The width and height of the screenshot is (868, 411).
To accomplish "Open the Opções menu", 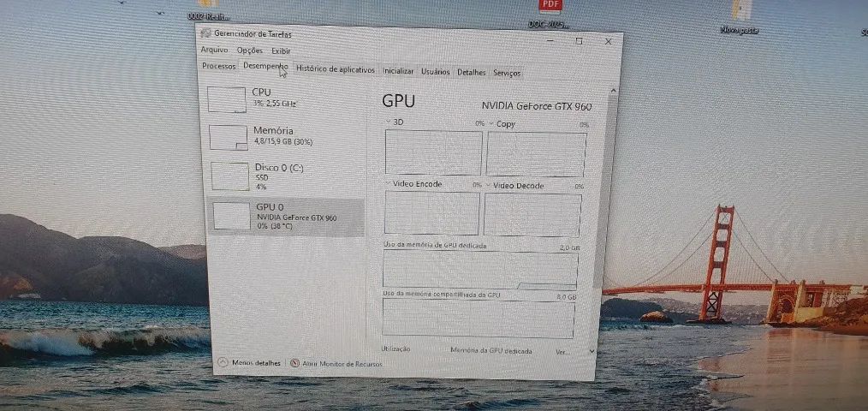I will point(250,50).
